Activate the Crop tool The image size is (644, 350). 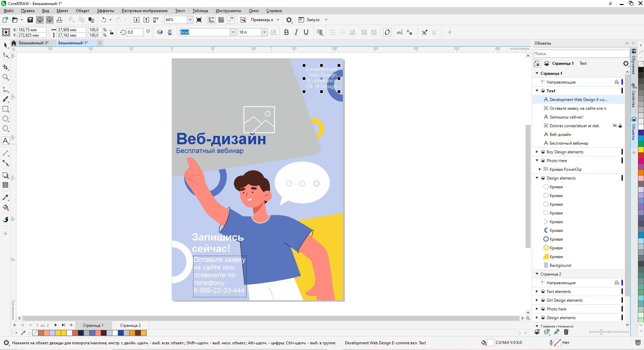5,67
